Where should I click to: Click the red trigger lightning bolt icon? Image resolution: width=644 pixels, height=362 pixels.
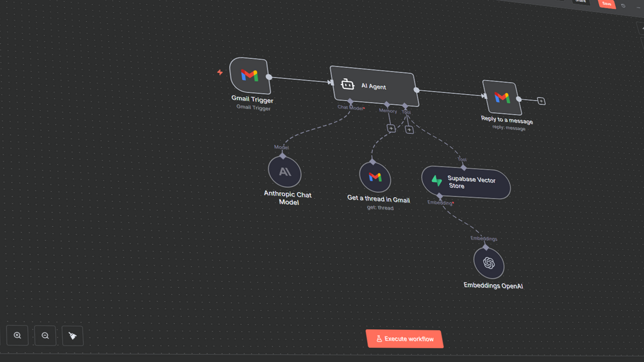point(220,72)
